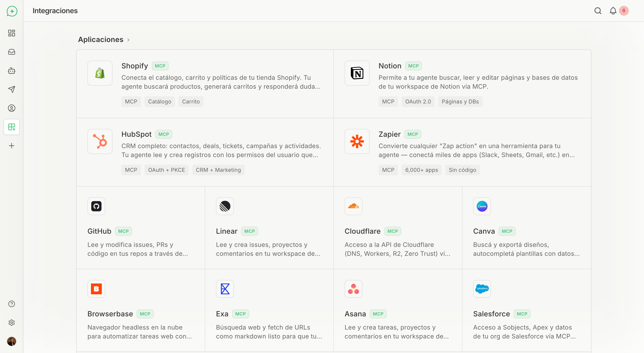Screen dimensions: 644x353
Task: Click the Zapier asterisk logo
Action: (x=357, y=141)
